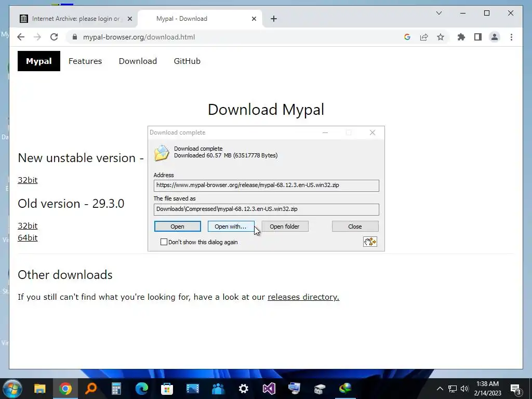Image resolution: width=532 pixels, height=399 pixels.
Task: Click the file saved as path field
Action: (x=267, y=209)
